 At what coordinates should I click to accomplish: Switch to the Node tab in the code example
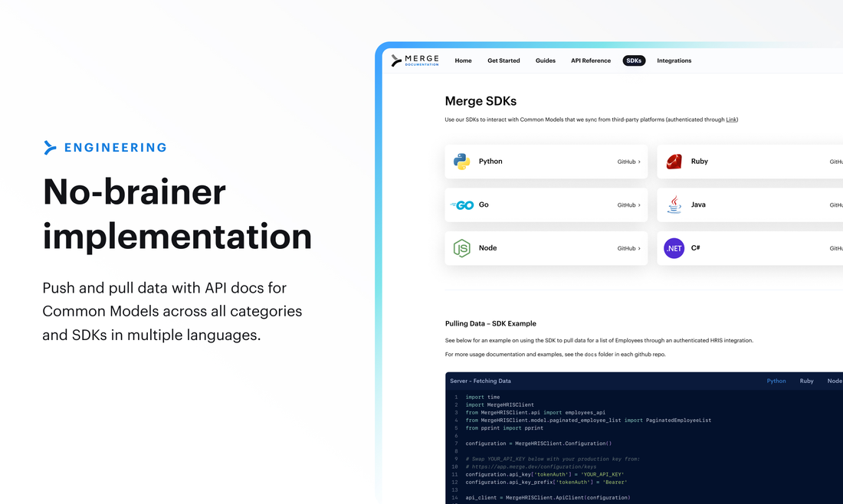(x=835, y=381)
